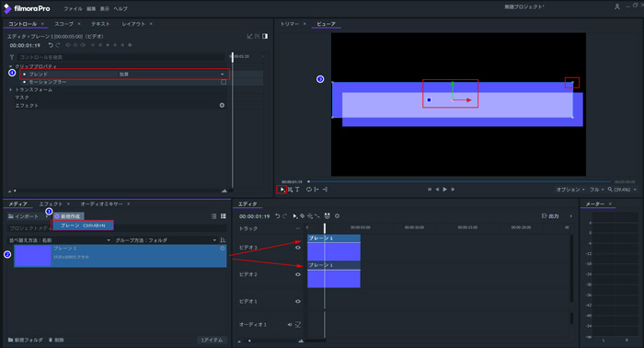
Task: Open settings gear of プレーン 1 media
Action: click(x=223, y=249)
